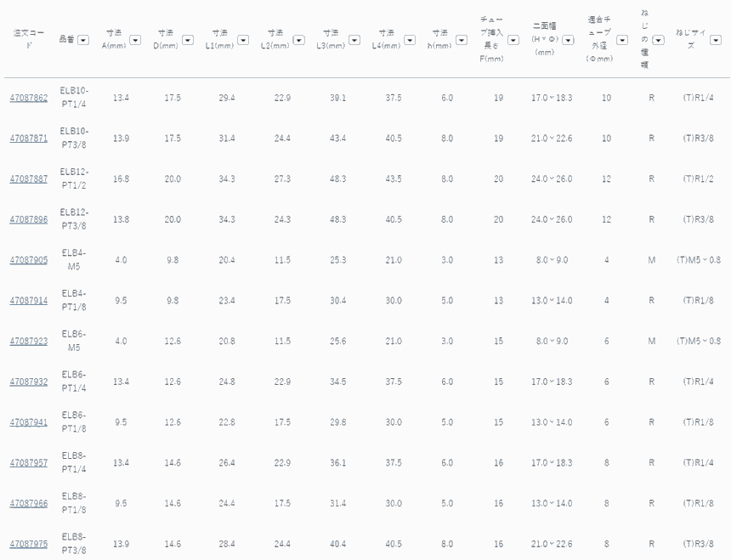The height and width of the screenshot is (560, 731).
Task: Open order code 47087887 for ELB12-PT1/2
Action: click(28, 179)
